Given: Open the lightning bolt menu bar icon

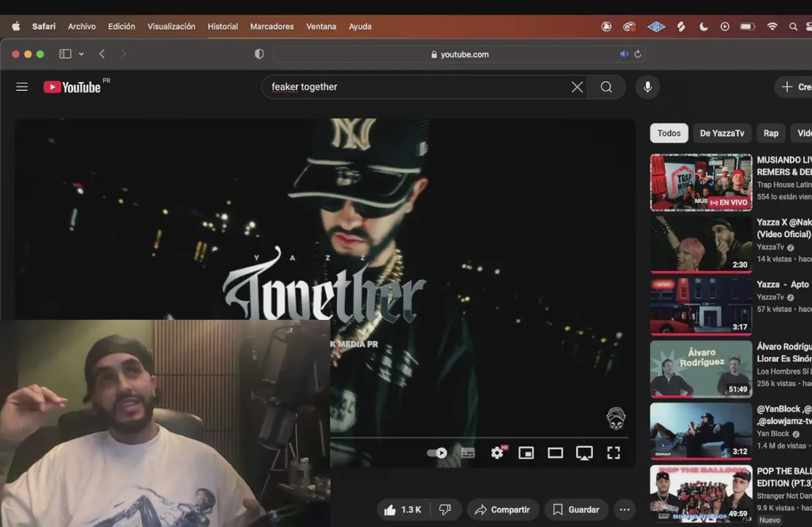Looking at the screenshot, I should [x=681, y=26].
